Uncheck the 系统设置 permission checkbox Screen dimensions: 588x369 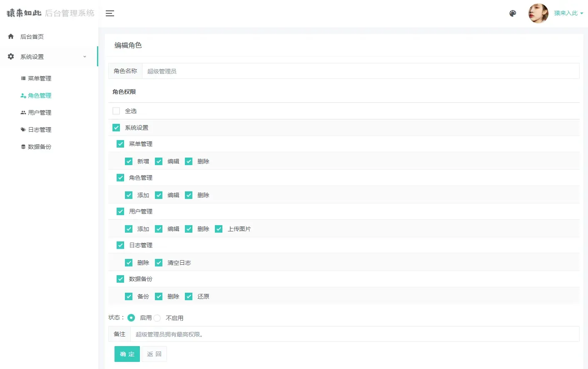tap(116, 128)
